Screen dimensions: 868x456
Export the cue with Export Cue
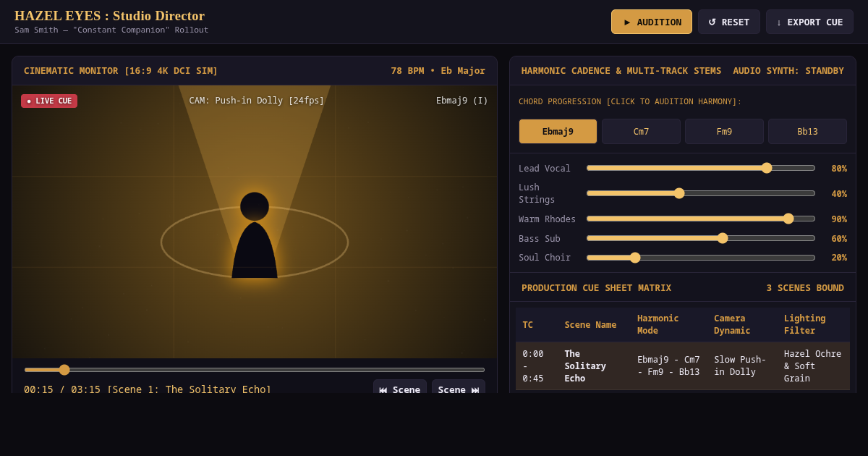[809, 22]
